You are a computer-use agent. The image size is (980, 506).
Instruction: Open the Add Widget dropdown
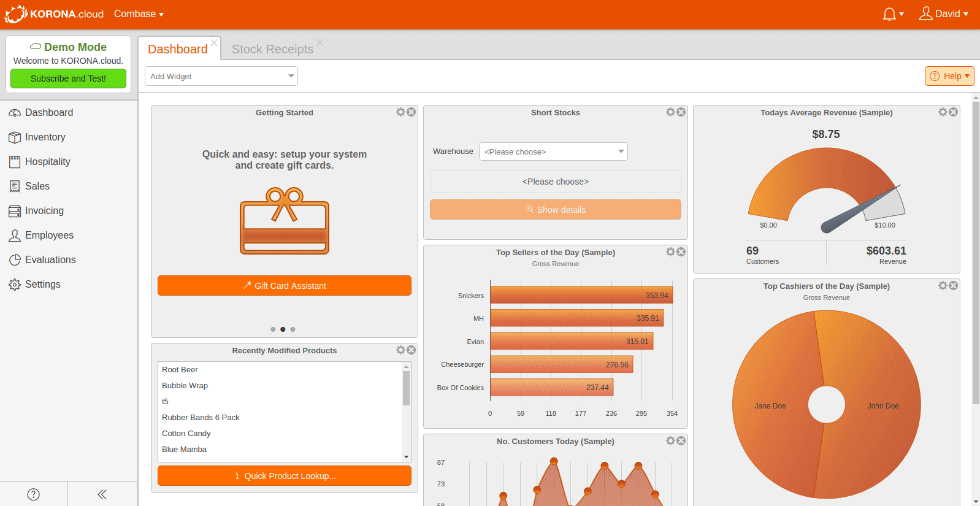coord(221,76)
